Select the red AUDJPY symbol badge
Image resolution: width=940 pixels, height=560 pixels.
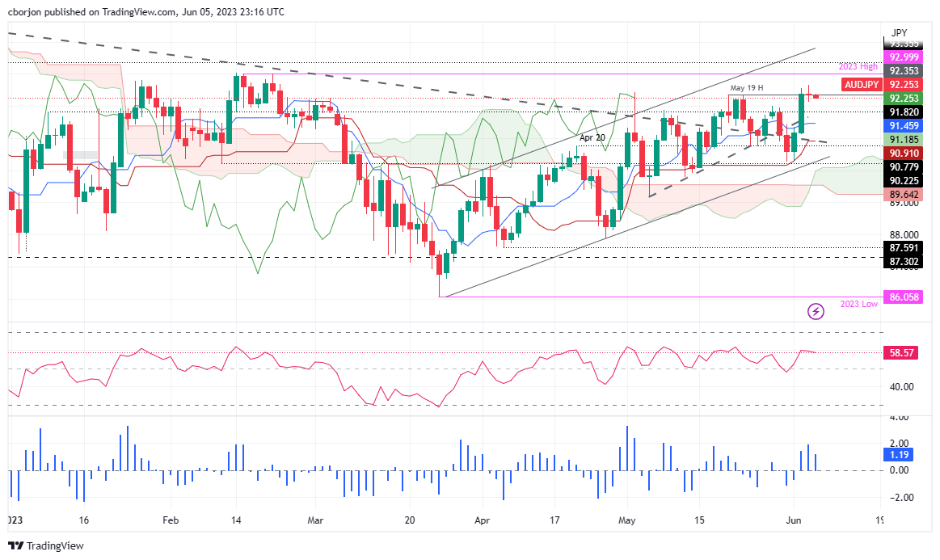pos(864,84)
